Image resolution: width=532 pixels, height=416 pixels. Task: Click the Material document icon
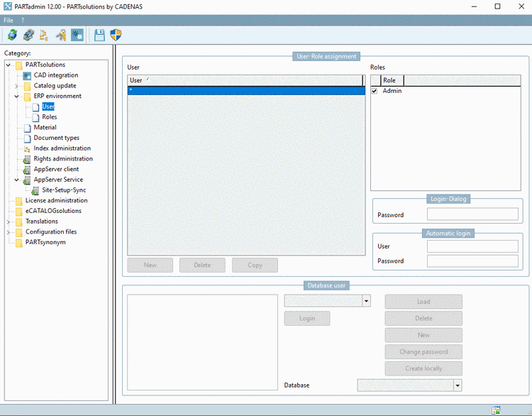pos(28,128)
